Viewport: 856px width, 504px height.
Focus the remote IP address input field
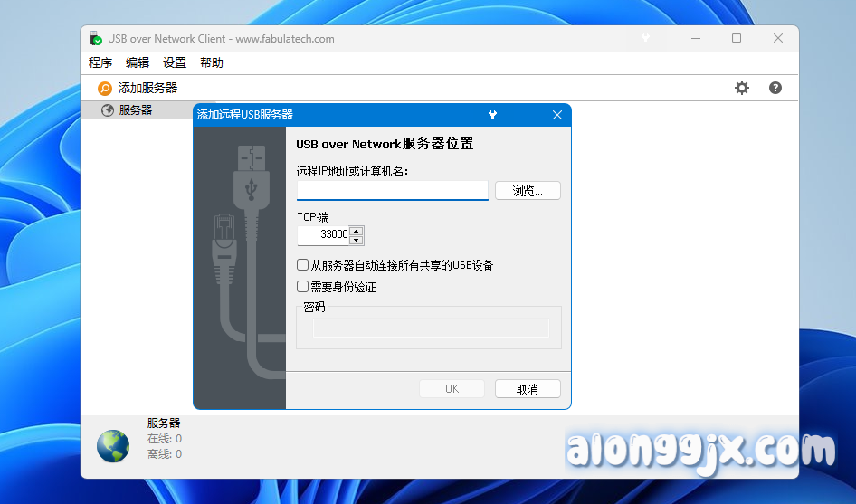click(392, 190)
